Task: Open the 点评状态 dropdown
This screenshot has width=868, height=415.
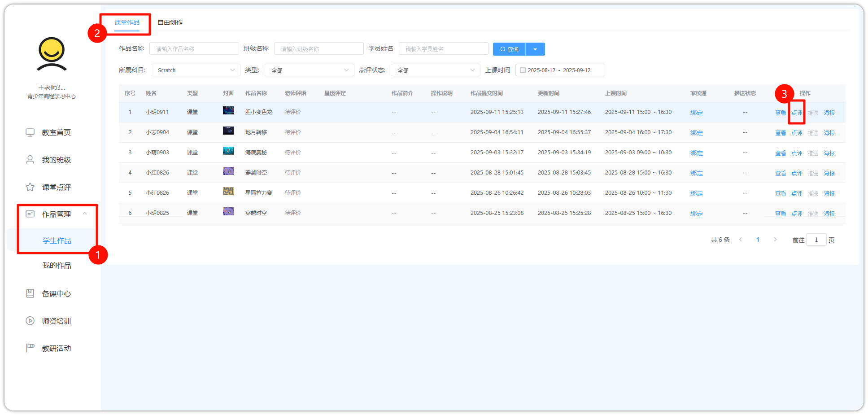Action: [x=435, y=70]
